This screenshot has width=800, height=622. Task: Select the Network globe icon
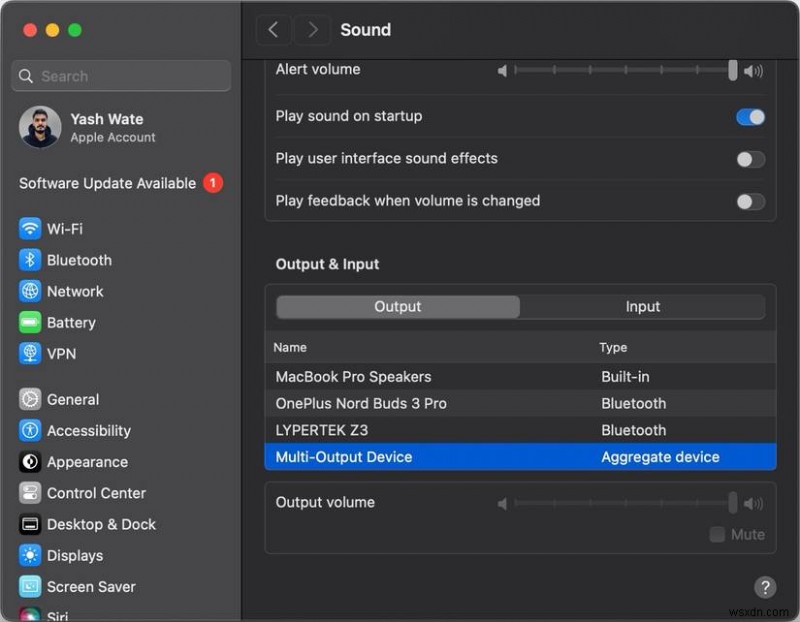pyautogui.click(x=30, y=291)
